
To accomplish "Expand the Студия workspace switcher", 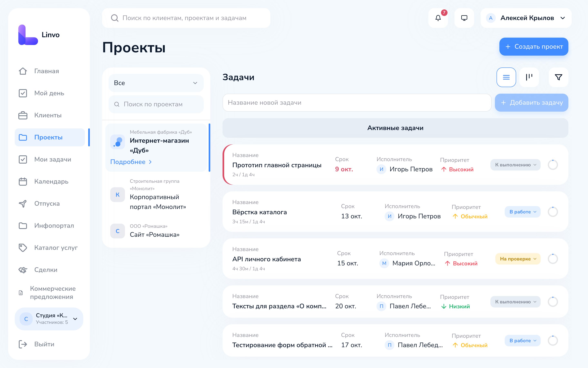I will (x=49, y=319).
